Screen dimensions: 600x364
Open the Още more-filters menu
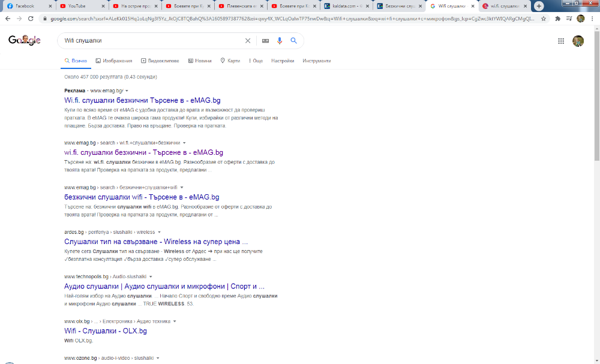(256, 61)
